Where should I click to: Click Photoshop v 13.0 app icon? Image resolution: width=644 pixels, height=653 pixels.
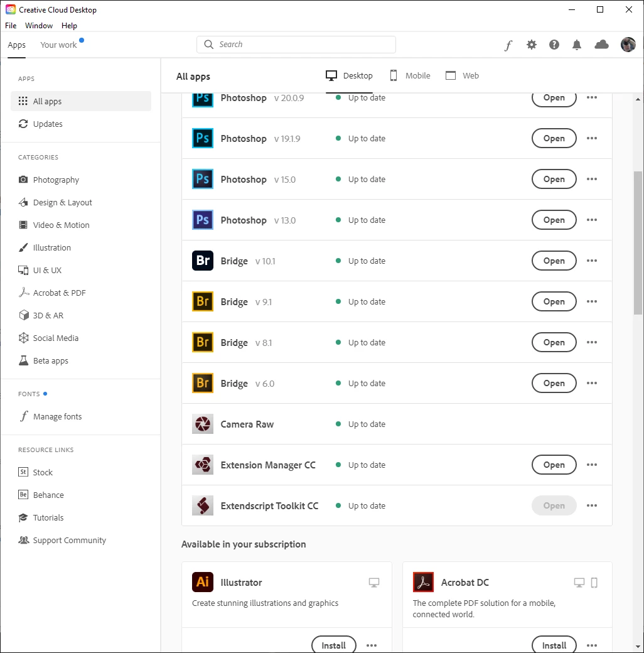203,220
